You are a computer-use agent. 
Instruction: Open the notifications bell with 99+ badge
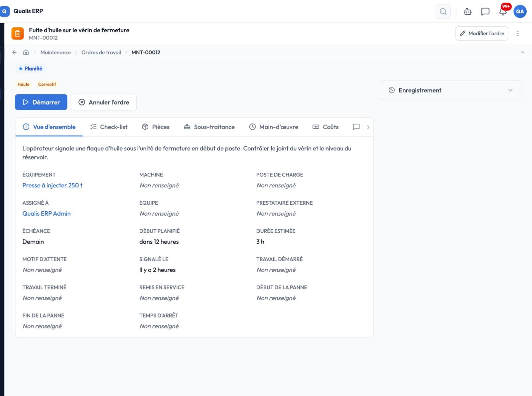click(x=503, y=12)
